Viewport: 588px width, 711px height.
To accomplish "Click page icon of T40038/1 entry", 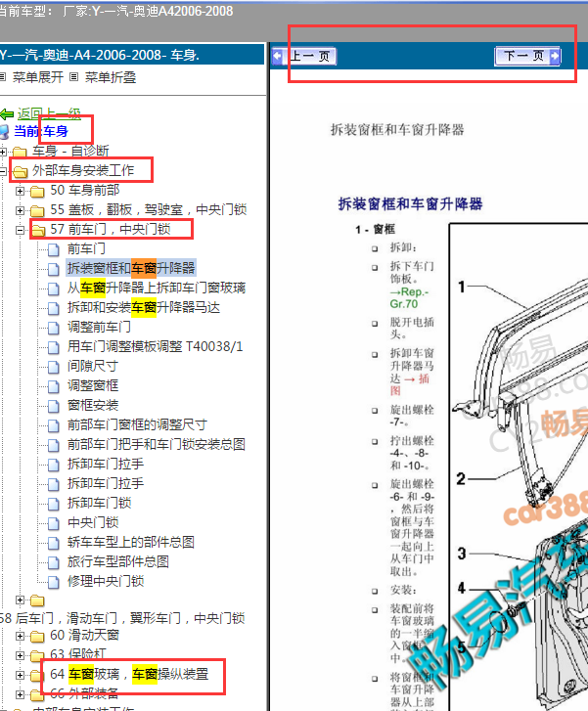I will coord(54,347).
